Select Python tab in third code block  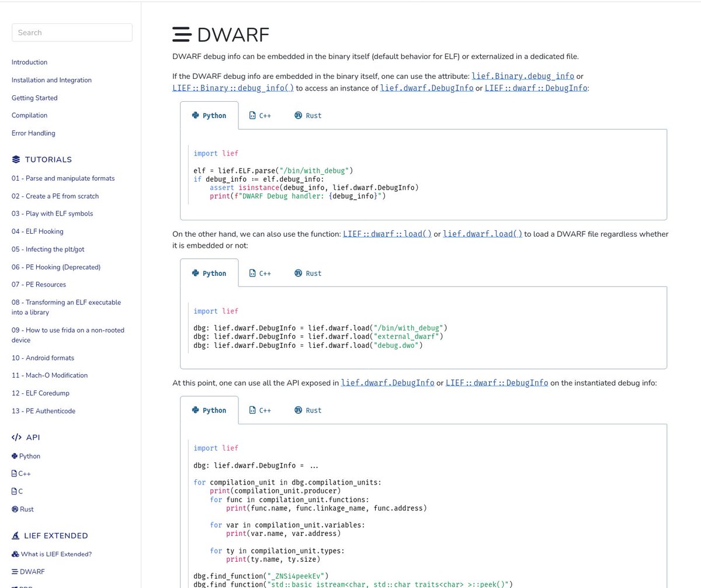click(209, 410)
